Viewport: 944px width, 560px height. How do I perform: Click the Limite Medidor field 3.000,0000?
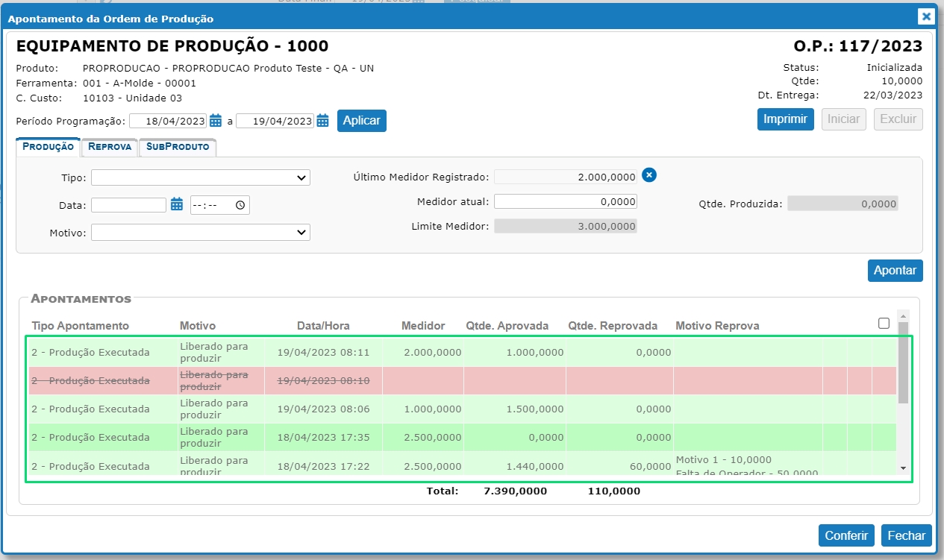click(x=566, y=226)
